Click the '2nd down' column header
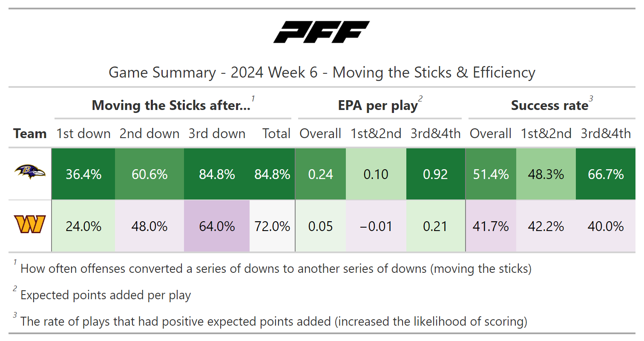Image resolution: width=644 pixels, height=341 pixels. [x=149, y=134]
